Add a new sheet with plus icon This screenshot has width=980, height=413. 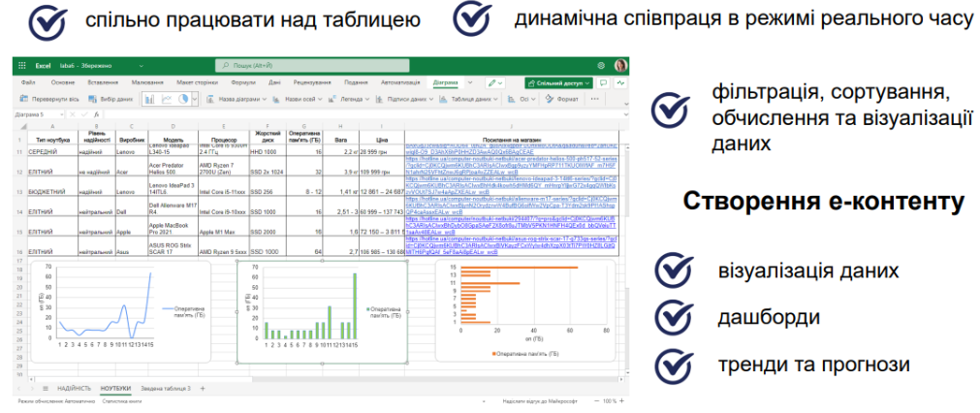pos(218,387)
